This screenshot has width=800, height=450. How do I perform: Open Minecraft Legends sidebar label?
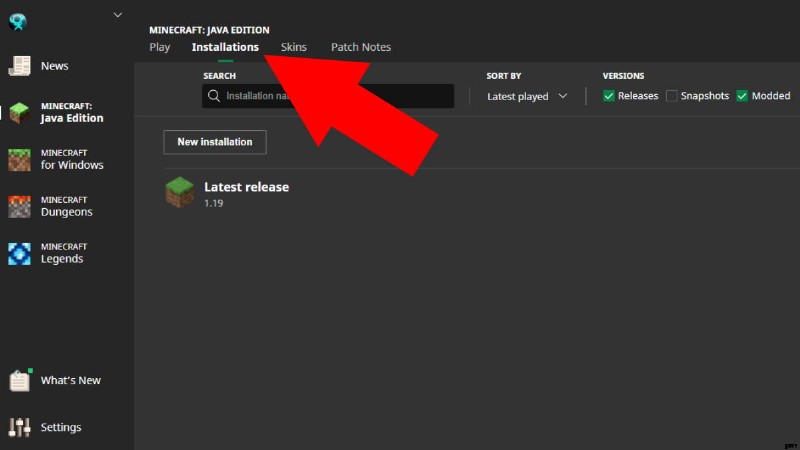pos(64,254)
